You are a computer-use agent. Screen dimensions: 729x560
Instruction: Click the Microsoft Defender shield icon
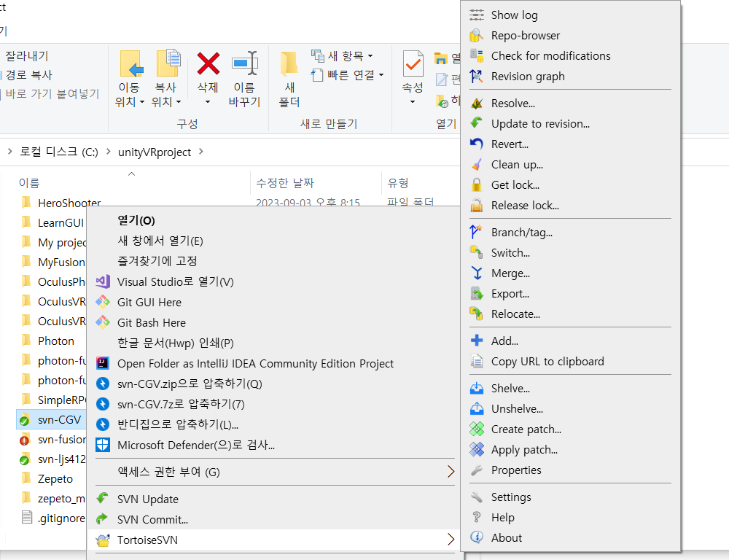click(103, 445)
